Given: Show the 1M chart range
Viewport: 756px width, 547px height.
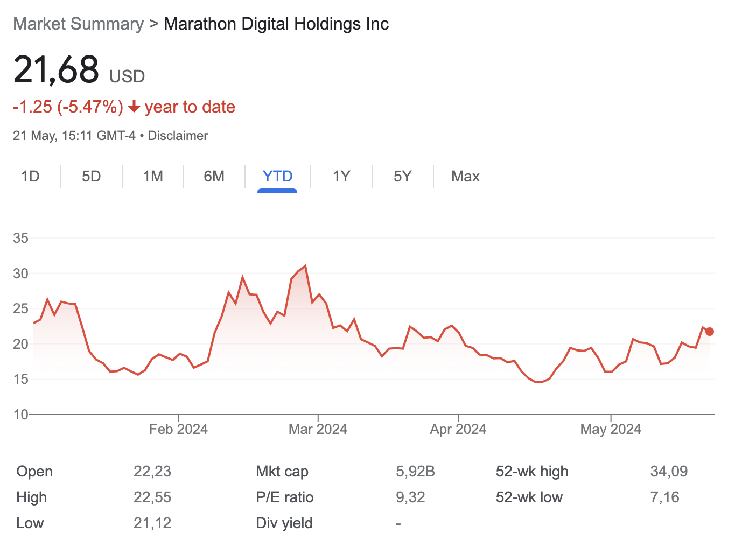Looking at the screenshot, I should click(153, 177).
